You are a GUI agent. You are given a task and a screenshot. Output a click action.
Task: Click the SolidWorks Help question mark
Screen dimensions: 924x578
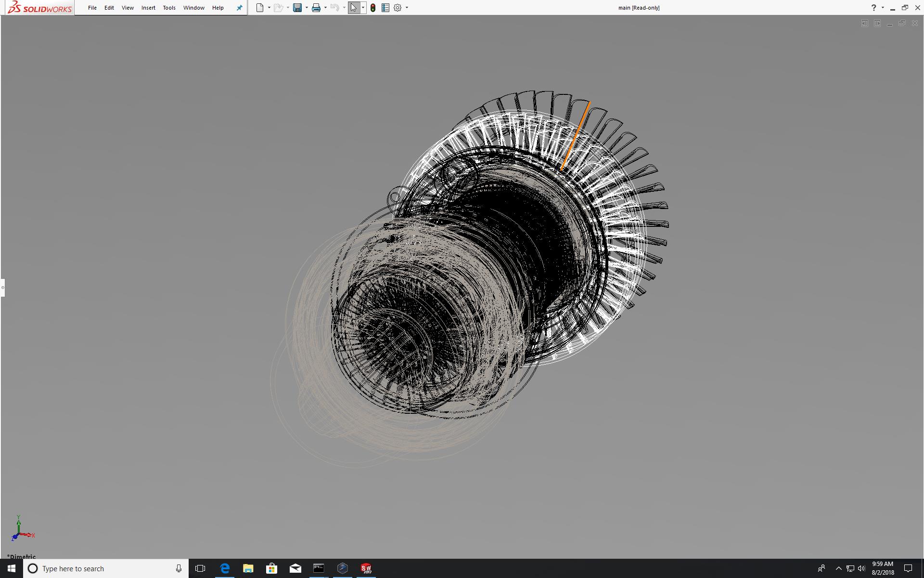873,8
